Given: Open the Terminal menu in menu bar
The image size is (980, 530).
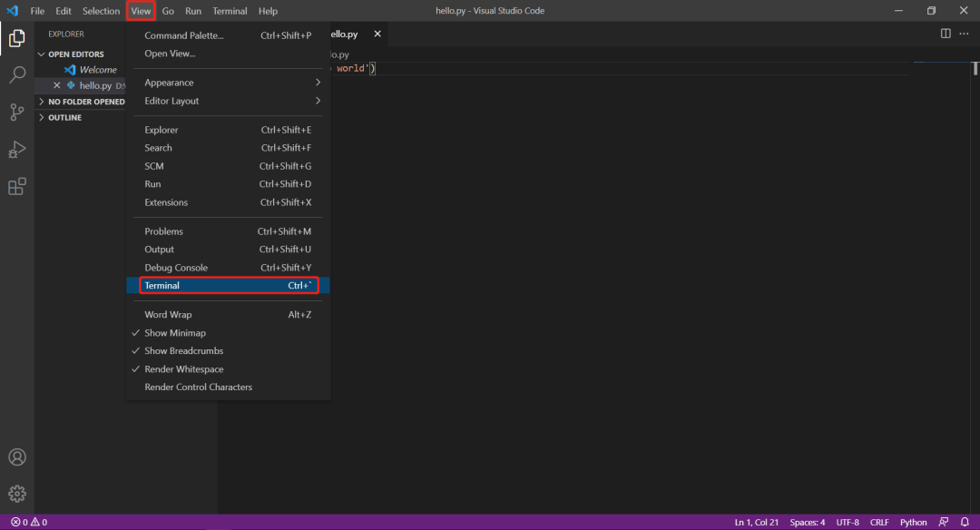Looking at the screenshot, I should point(230,11).
